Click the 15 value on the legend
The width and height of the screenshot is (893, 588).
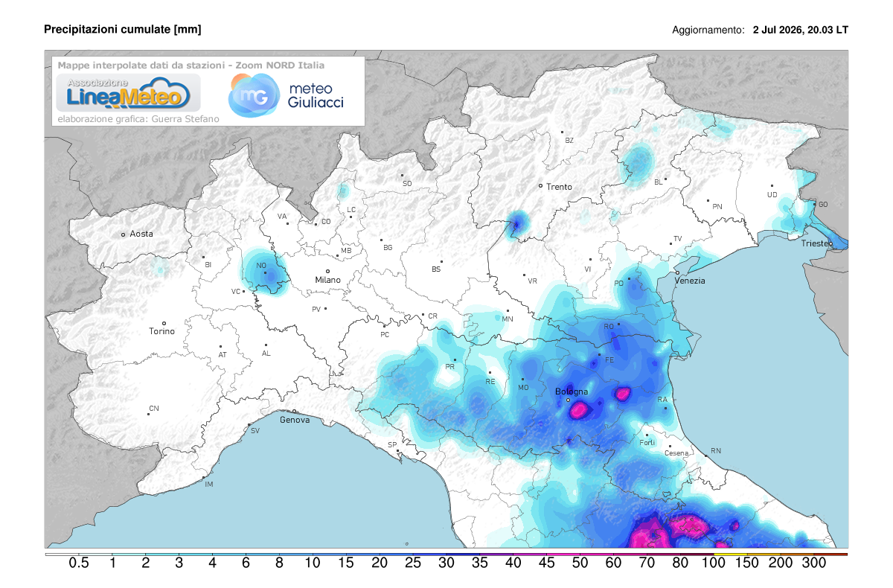[x=346, y=563]
